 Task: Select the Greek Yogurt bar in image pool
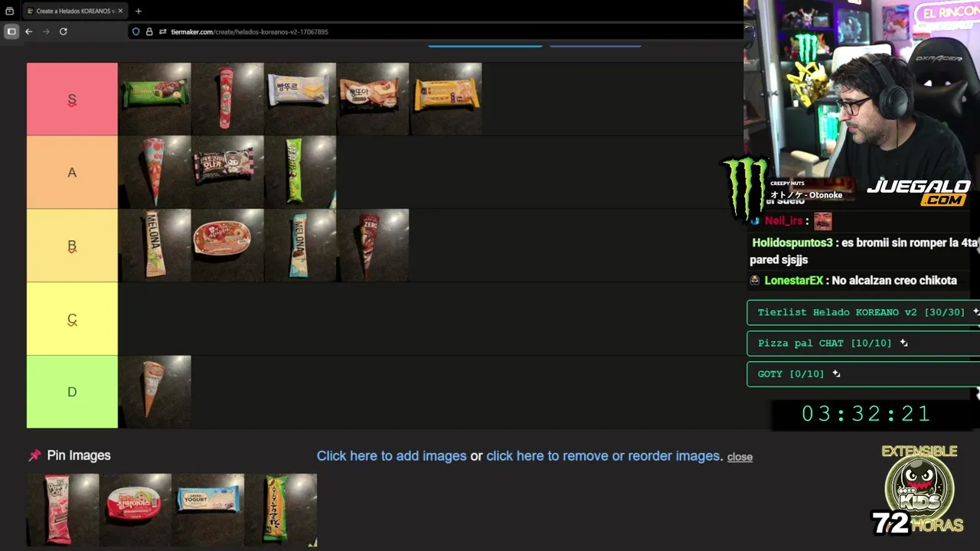click(208, 510)
